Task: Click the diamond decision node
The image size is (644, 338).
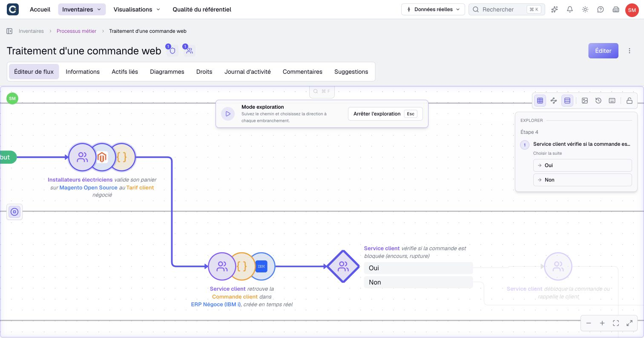Action: click(x=343, y=267)
